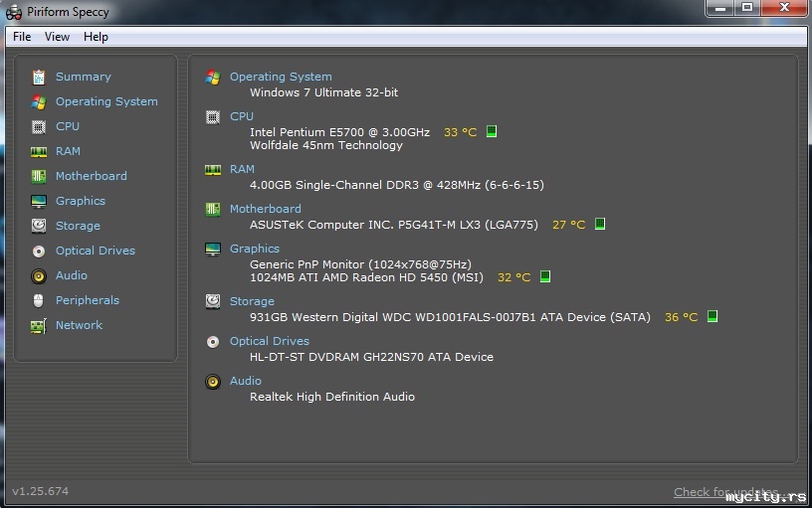
Task: Click the graphics temperature 32 °C value
Action: click(513, 277)
